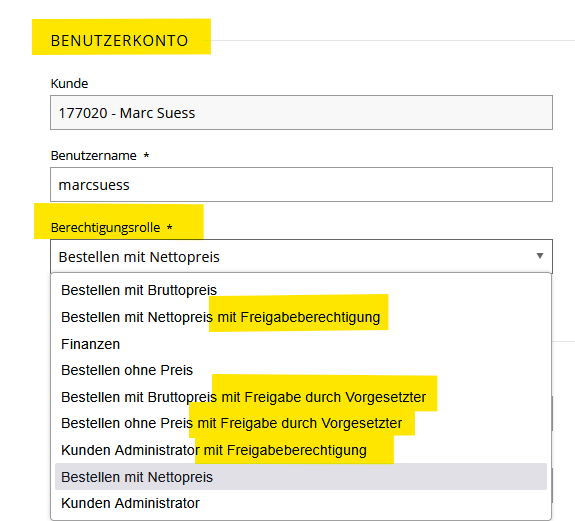Select the Finanzen role
Image resolution: width=575 pixels, height=521 pixels.
click(301, 344)
